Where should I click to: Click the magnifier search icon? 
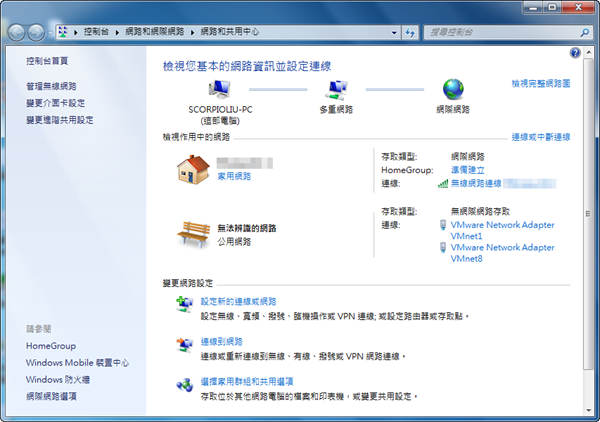585,33
